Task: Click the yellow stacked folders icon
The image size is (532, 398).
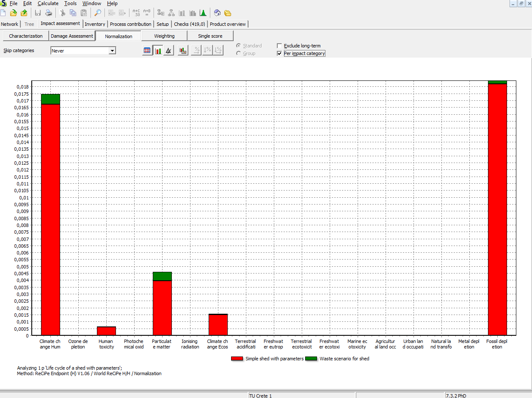Action: [228, 13]
